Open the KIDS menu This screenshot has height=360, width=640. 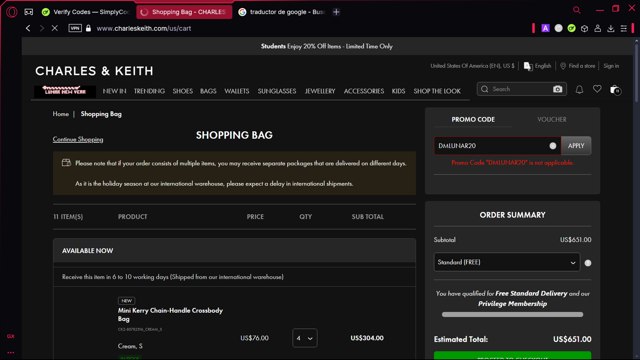398,91
